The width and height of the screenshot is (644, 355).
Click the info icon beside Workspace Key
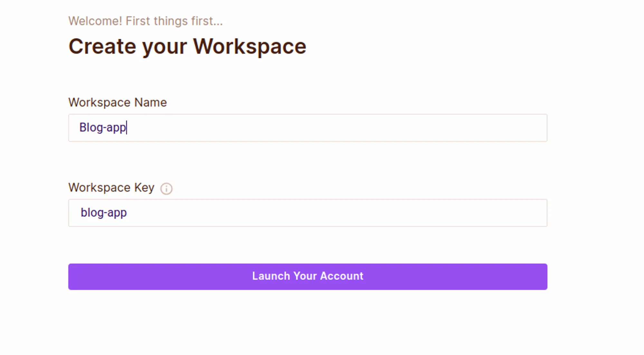click(x=166, y=189)
